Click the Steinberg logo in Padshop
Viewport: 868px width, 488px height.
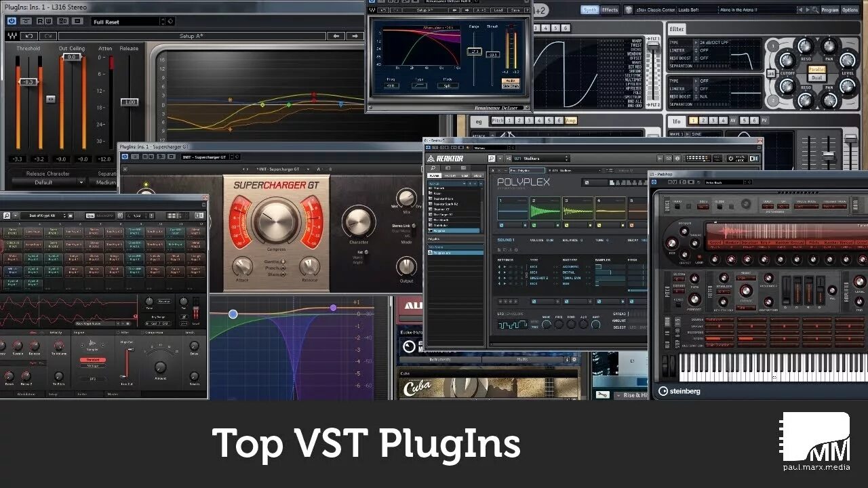click(x=679, y=391)
